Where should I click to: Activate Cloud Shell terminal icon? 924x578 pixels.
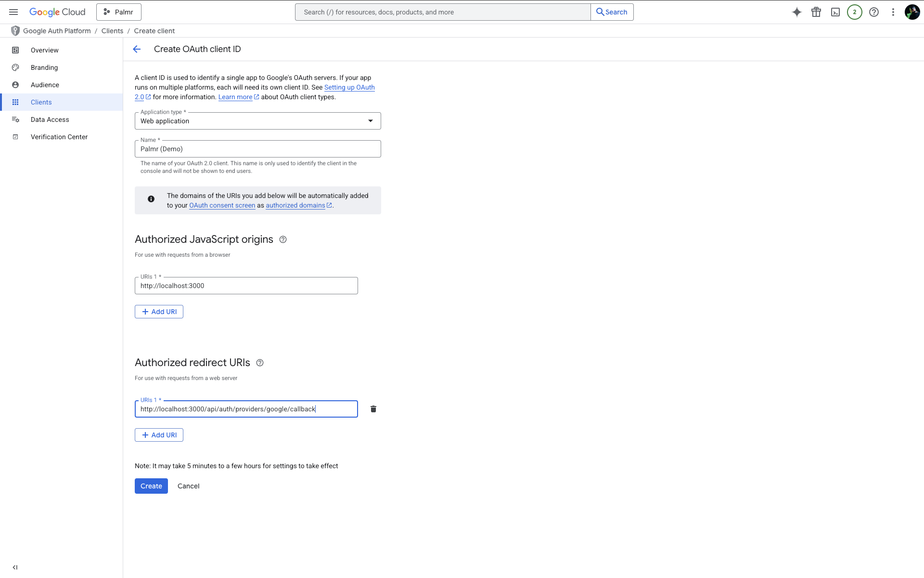[835, 12]
